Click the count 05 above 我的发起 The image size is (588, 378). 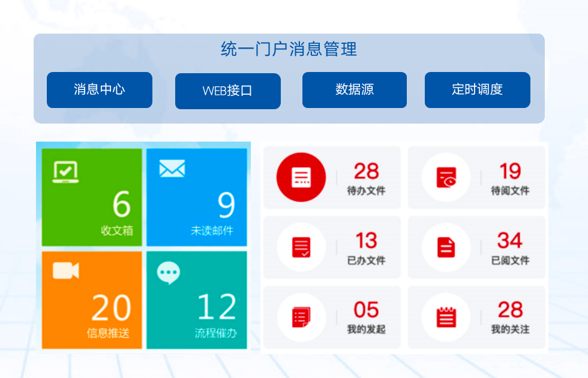[367, 310]
